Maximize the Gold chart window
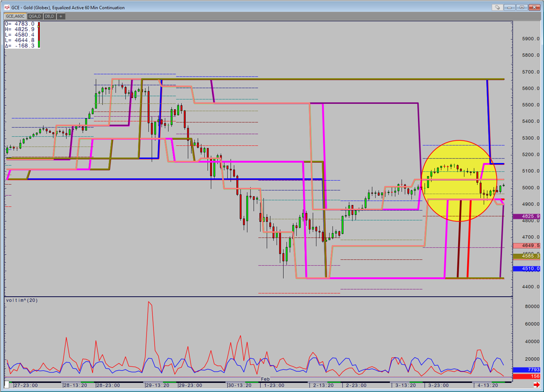 point(522,7)
